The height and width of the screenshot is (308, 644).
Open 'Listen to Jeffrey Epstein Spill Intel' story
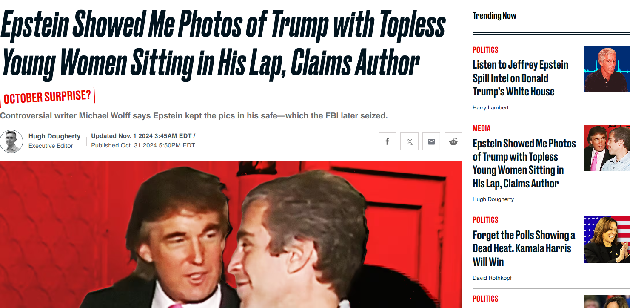520,78
